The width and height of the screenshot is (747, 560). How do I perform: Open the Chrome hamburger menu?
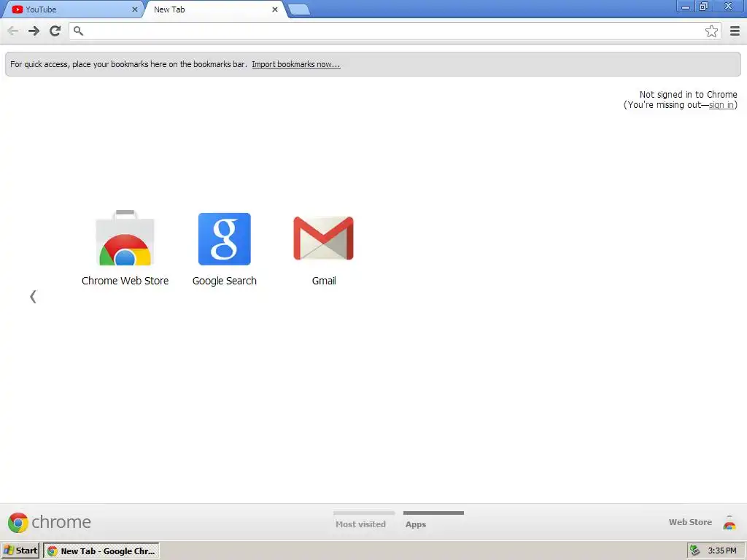[x=735, y=31]
